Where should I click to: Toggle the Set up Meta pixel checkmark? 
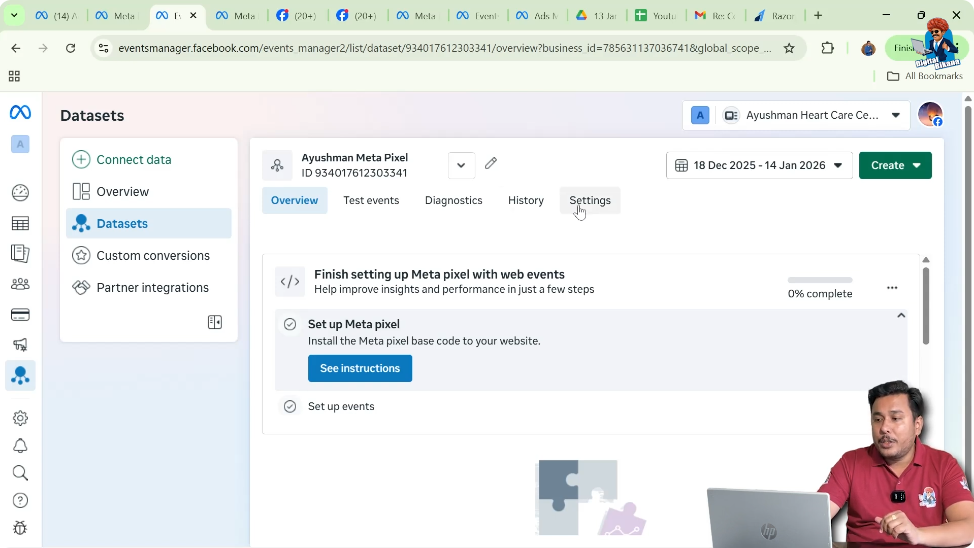290,324
